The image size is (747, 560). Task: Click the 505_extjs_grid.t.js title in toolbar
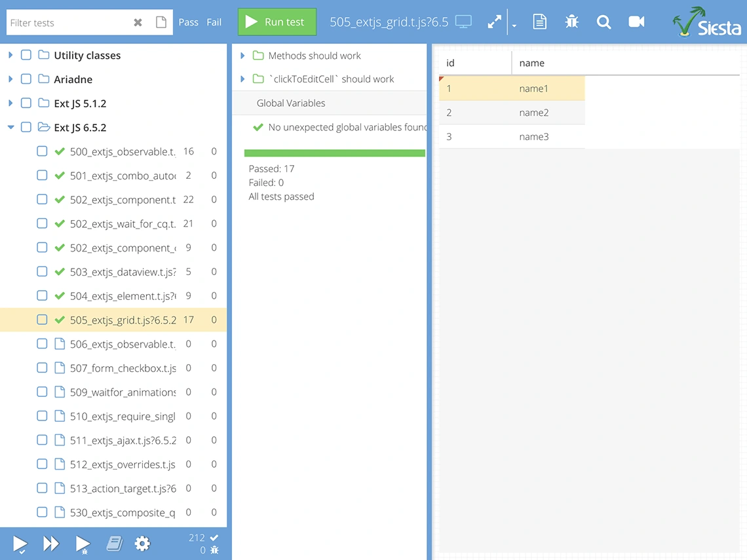point(389,22)
